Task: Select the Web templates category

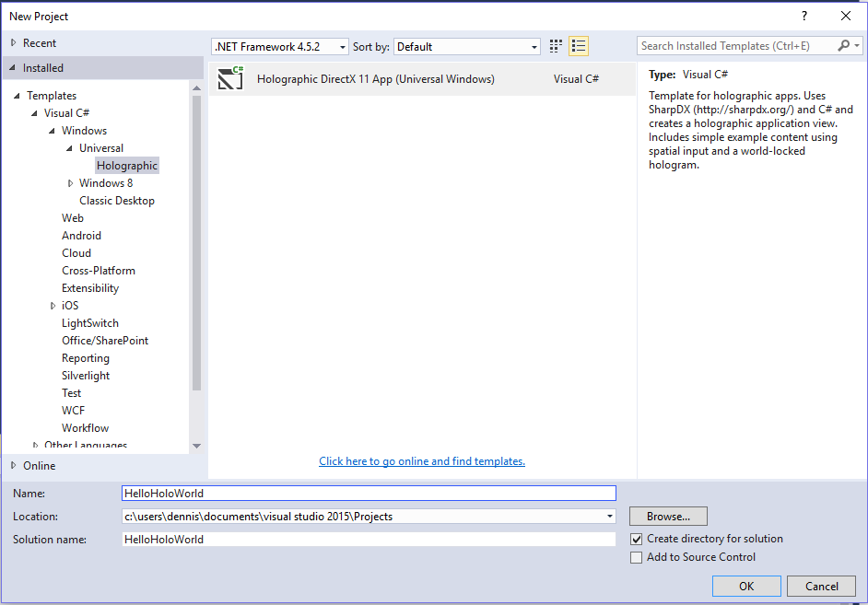Action: (x=73, y=218)
